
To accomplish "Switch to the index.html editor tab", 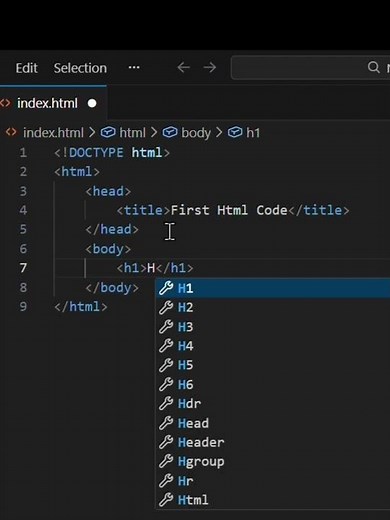I will point(53,103).
